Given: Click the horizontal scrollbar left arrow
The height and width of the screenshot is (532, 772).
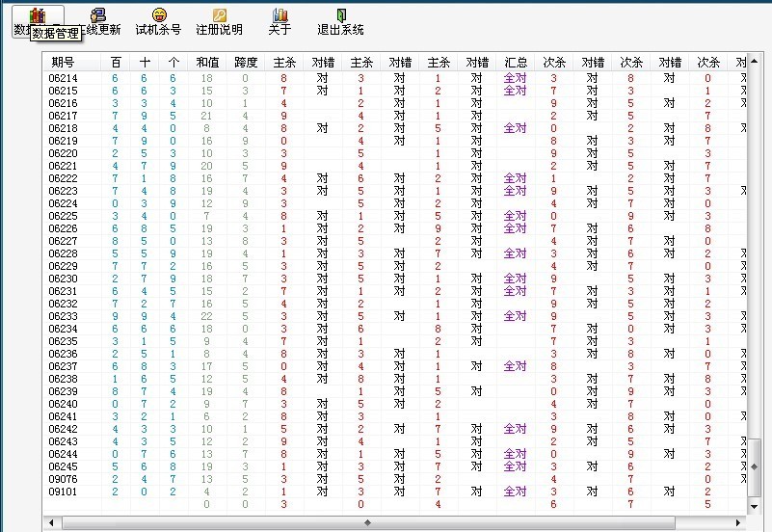Looking at the screenshot, I should [51, 522].
